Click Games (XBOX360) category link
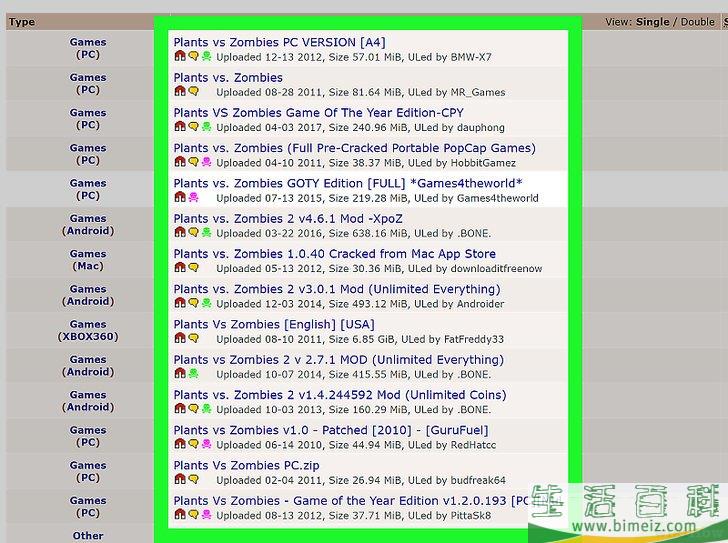Screen dimensions: 728x543 (x=88, y=330)
